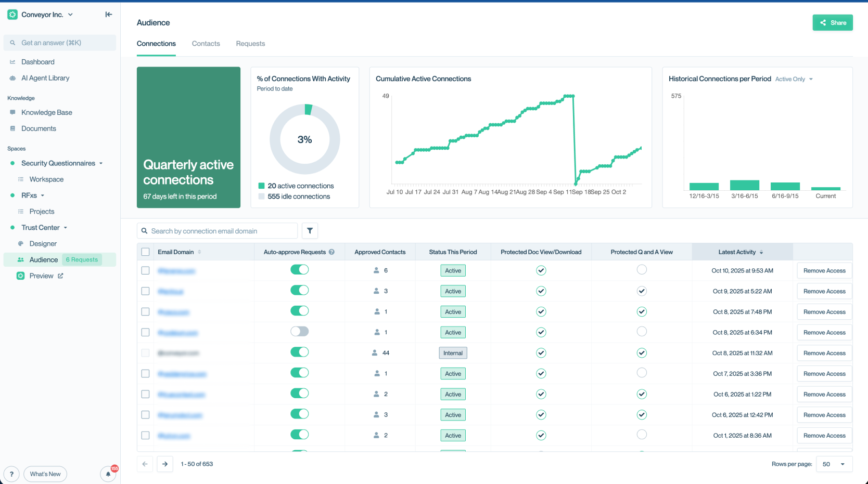Check the select-all checkbox in table header
The height and width of the screenshot is (484, 868).
coord(146,252)
